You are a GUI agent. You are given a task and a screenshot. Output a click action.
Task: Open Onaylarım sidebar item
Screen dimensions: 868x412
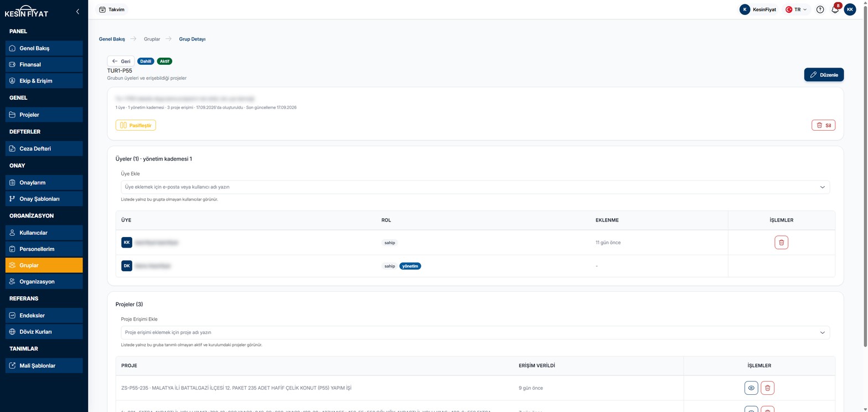[44, 182]
